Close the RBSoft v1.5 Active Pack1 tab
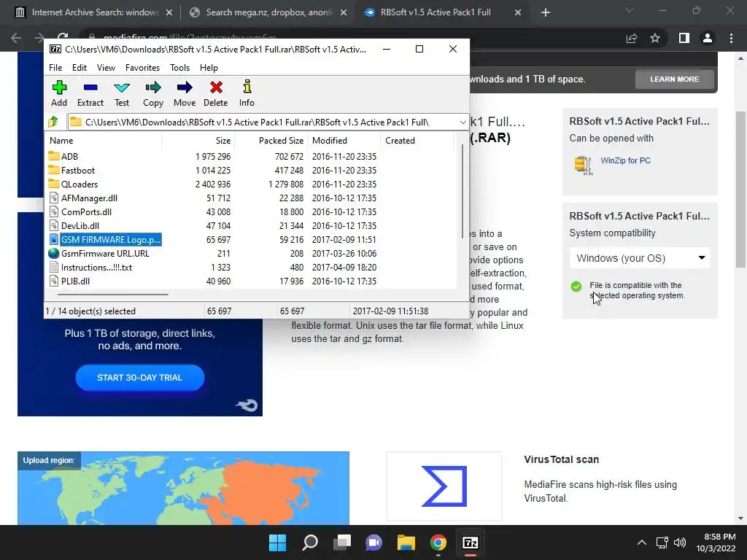 518,12
